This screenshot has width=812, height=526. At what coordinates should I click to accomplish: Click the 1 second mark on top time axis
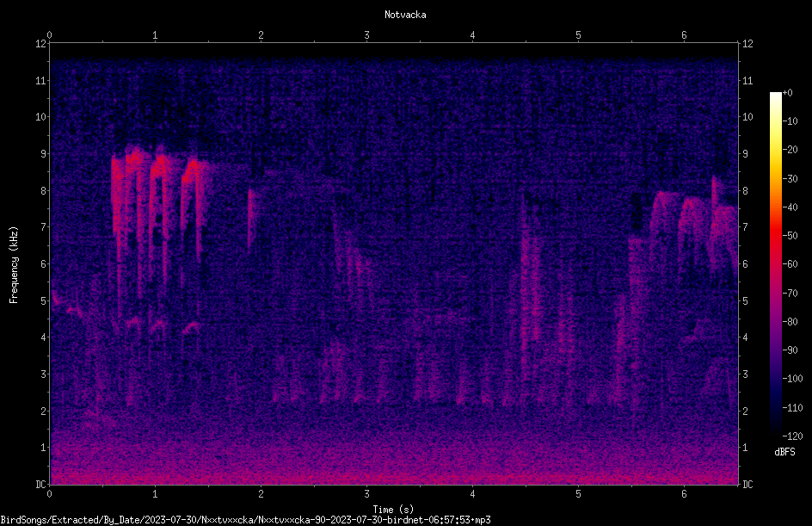(155, 34)
